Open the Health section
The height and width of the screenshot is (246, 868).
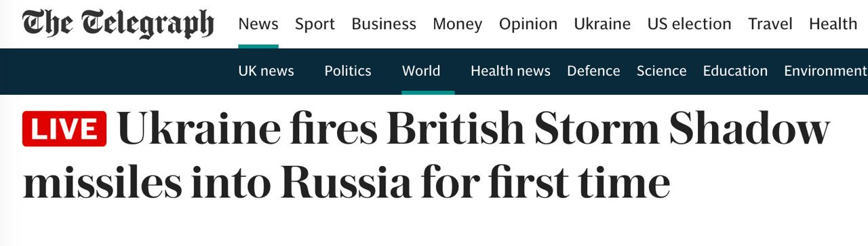point(833,24)
